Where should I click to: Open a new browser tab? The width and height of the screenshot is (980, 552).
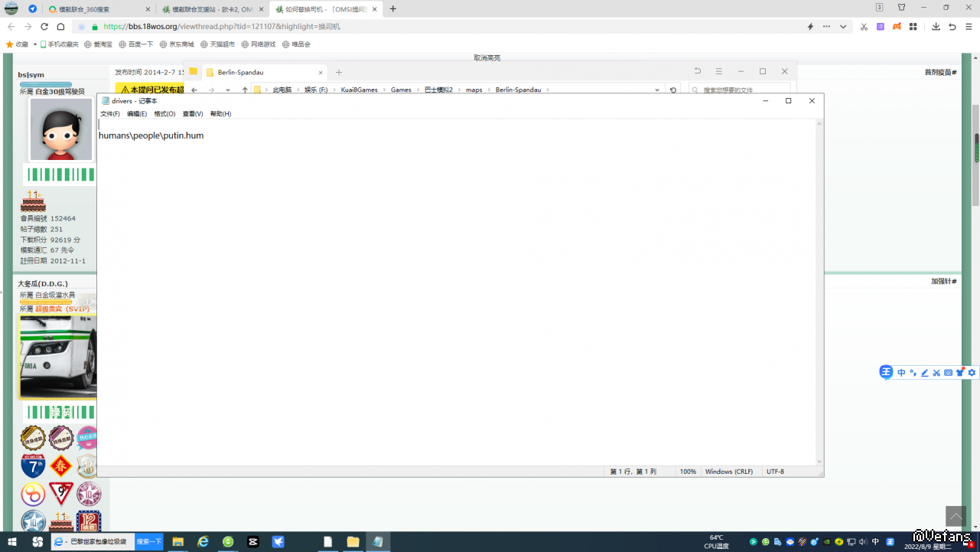pos(393,9)
